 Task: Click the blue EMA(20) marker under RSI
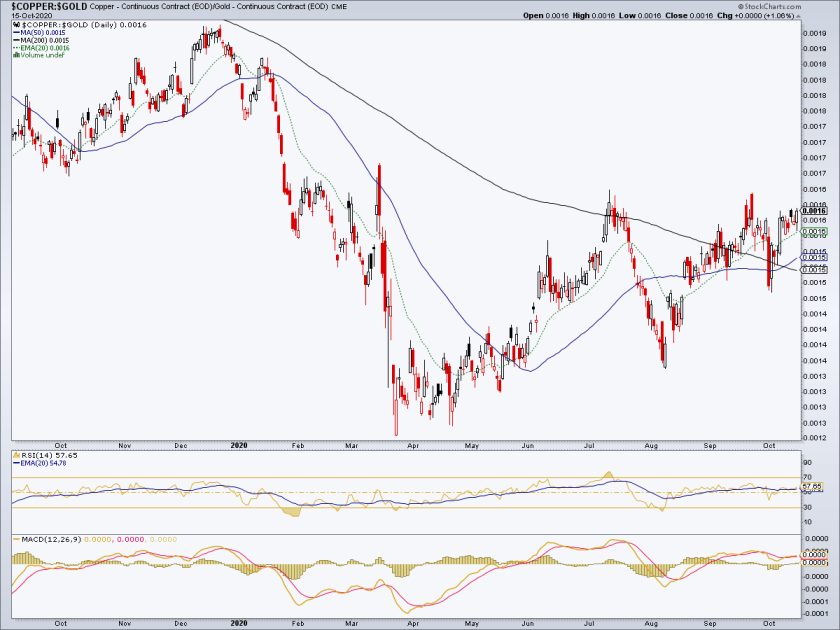(x=16, y=463)
